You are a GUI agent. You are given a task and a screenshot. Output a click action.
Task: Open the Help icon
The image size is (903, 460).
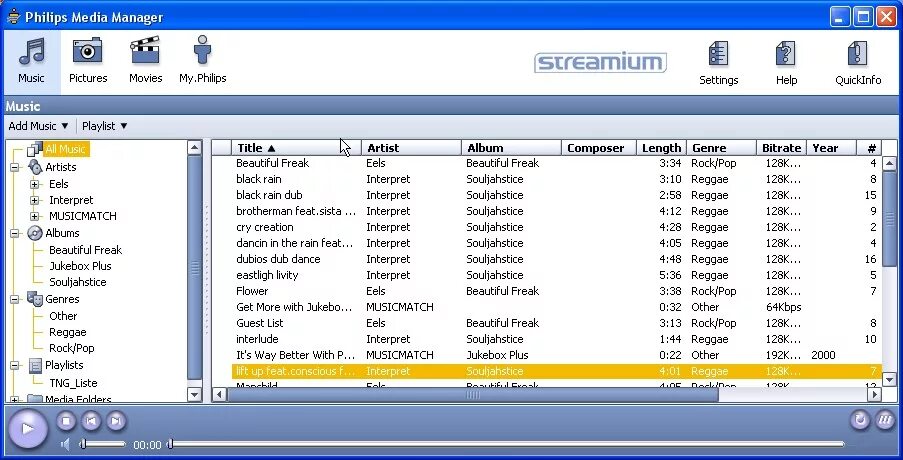tap(786, 63)
